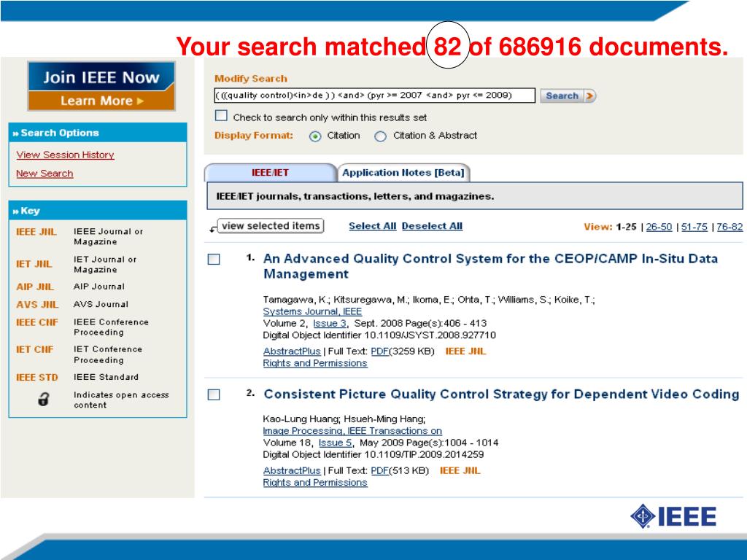This screenshot has width=747, height=560.
Task: Open the Application Notes [Beta] tab
Action: point(403,172)
